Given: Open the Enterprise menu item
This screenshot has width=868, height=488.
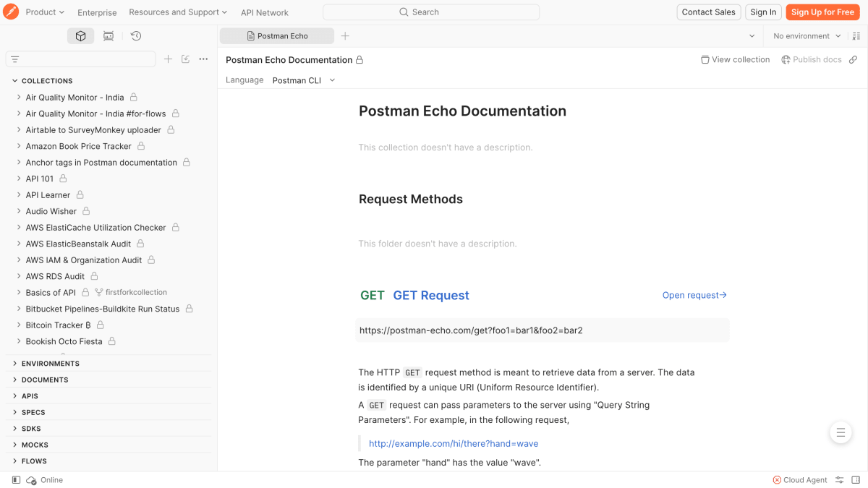Looking at the screenshot, I should pos(97,12).
